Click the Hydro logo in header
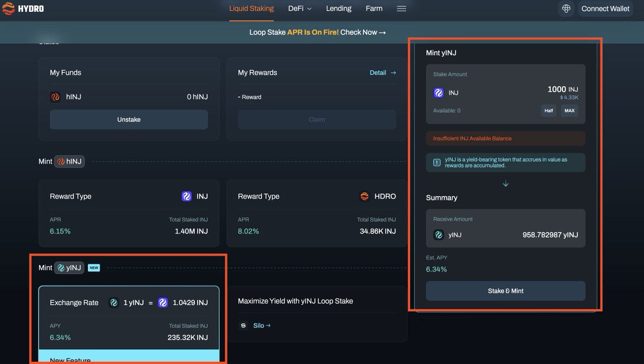The width and height of the screenshot is (644, 364). click(24, 9)
